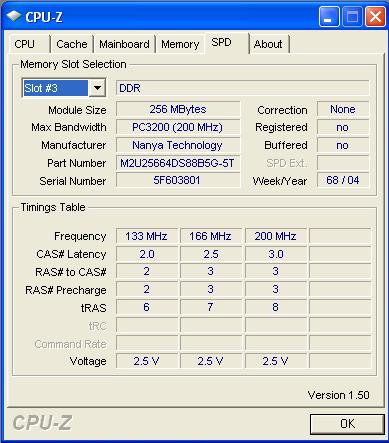Click the Buffered value no
The width and height of the screenshot is (389, 443).
coord(343,145)
